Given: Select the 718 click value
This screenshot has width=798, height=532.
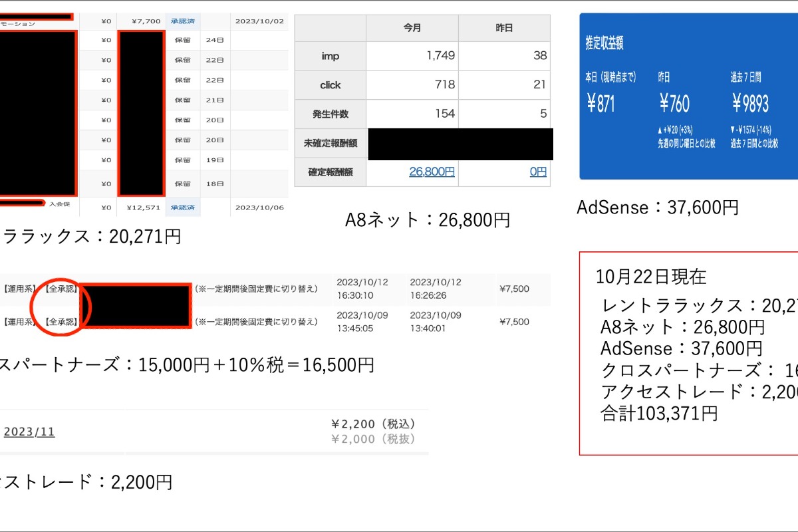Looking at the screenshot, I should point(444,84).
